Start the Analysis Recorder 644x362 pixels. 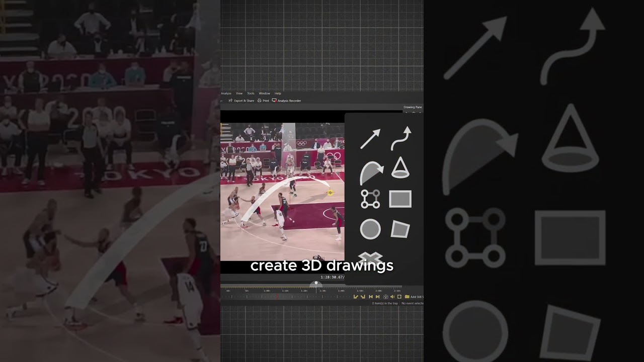287,101
